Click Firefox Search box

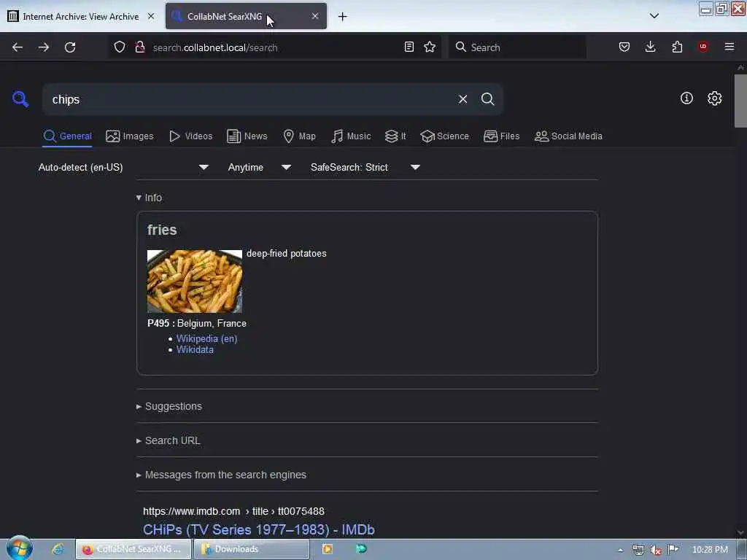point(517,47)
